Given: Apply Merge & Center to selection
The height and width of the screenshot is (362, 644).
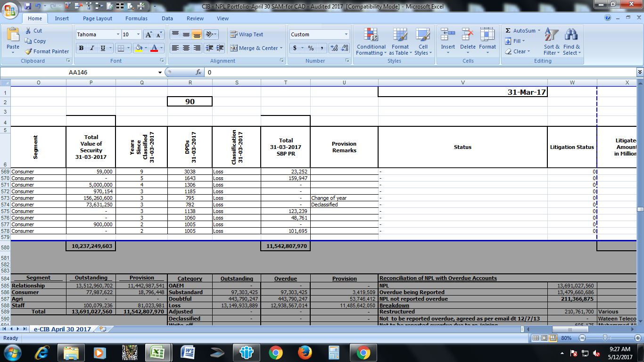Looking at the screenshot, I should [x=255, y=48].
